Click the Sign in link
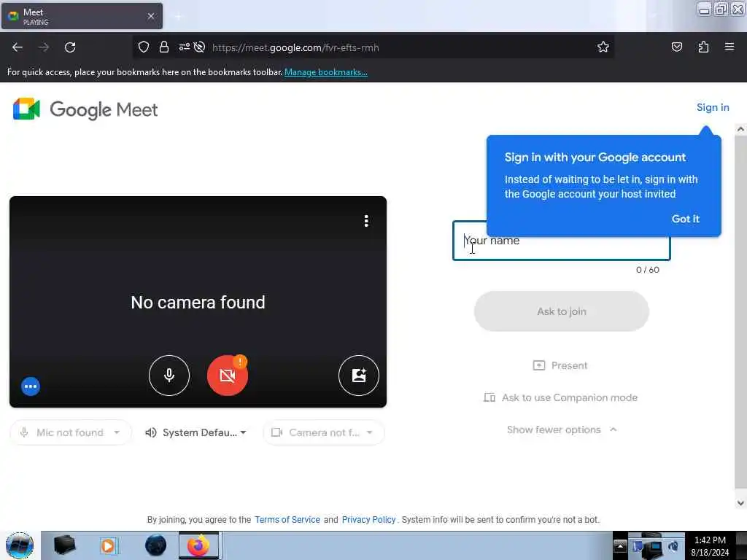Screen dimensions: 747x560 click(x=713, y=107)
